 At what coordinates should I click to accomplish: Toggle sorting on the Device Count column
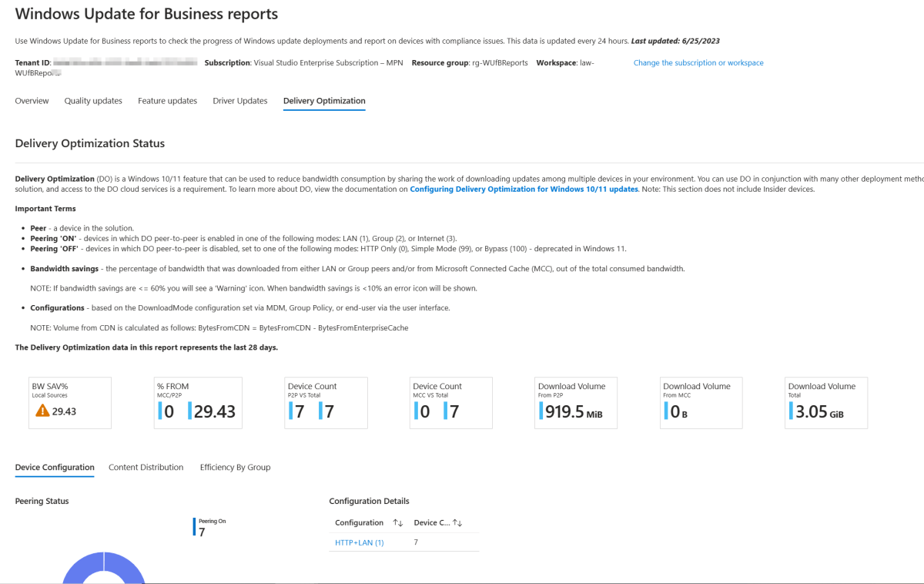458,522
